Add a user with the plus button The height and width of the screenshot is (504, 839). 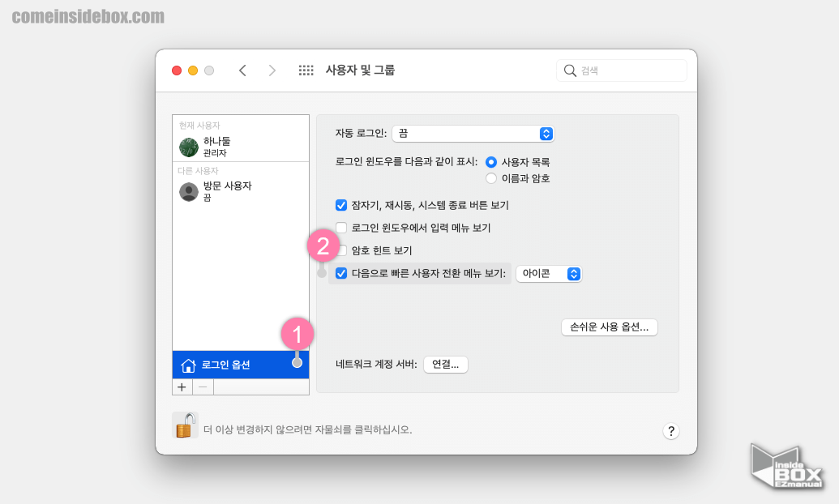point(182,387)
